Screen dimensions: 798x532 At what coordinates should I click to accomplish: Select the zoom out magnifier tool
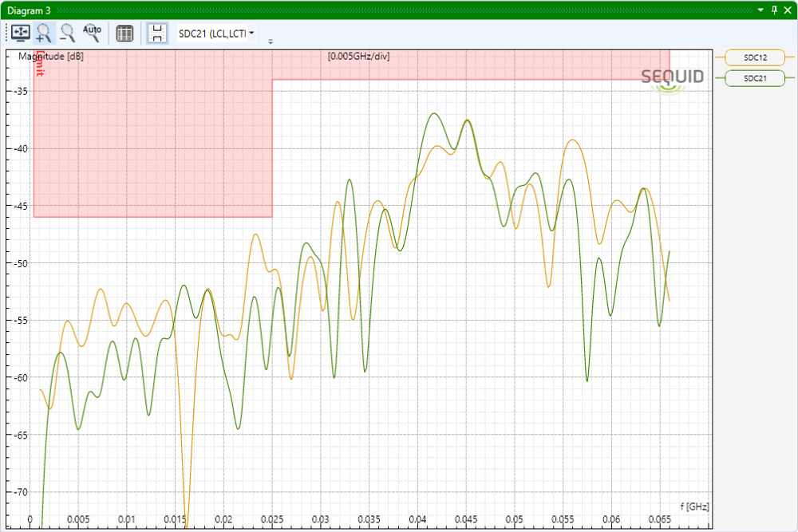coord(68,33)
